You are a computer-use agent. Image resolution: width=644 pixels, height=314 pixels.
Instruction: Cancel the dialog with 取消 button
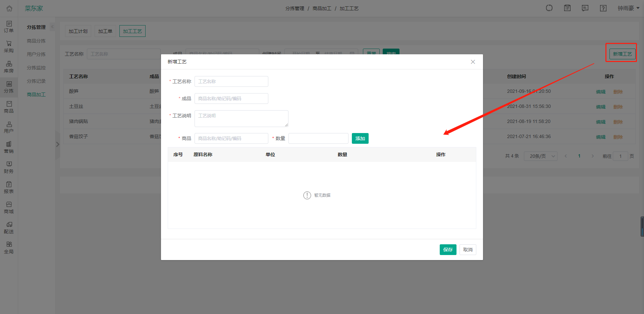coord(468,250)
